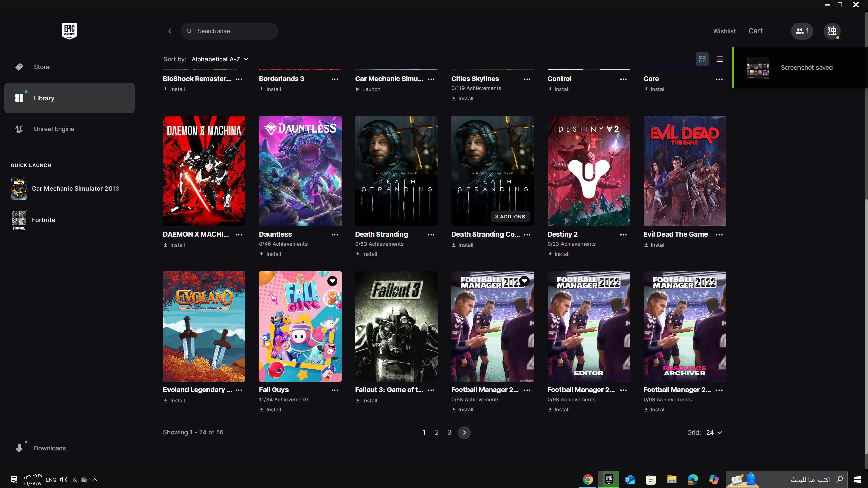Open the friends list icon

[802, 31]
